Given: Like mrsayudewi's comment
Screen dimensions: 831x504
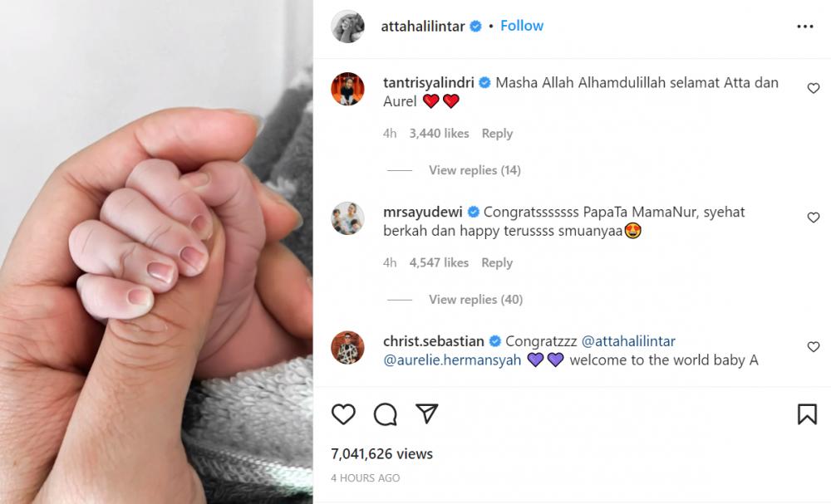Looking at the screenshot, I should pyautogui.click(x=814, y=218).
